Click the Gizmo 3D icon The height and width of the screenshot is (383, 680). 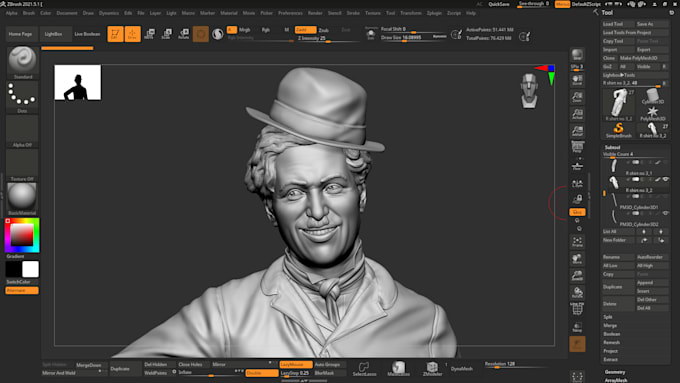coord(201,34)
